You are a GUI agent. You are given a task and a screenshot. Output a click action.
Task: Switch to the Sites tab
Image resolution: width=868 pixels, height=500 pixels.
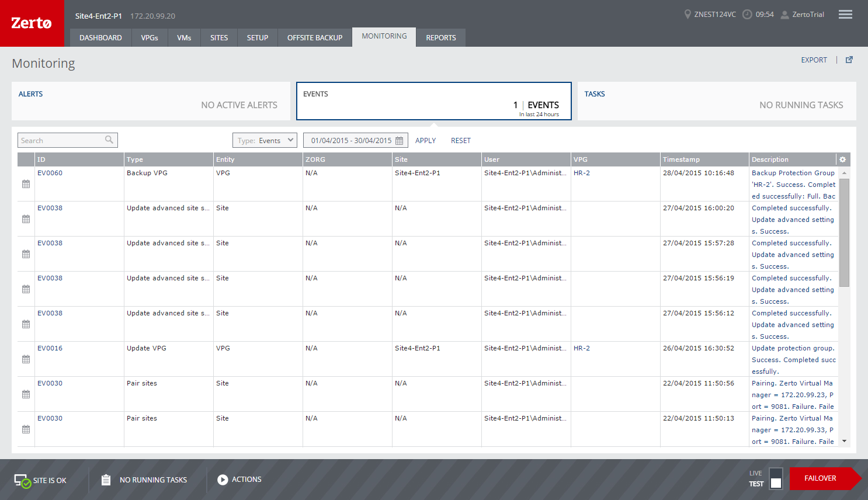click(219, 37)
